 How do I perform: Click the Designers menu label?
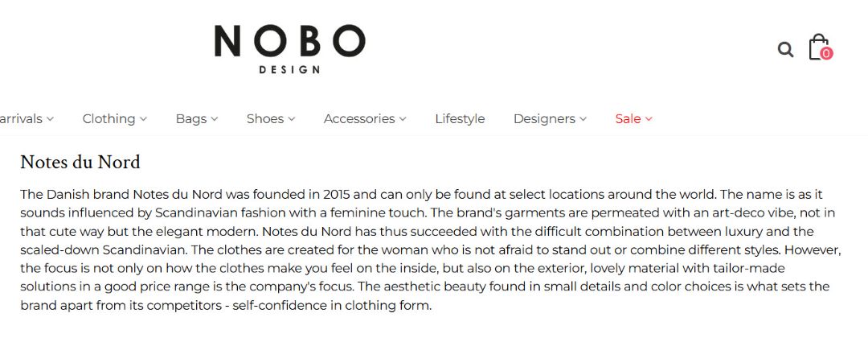(x=544, y=119)
